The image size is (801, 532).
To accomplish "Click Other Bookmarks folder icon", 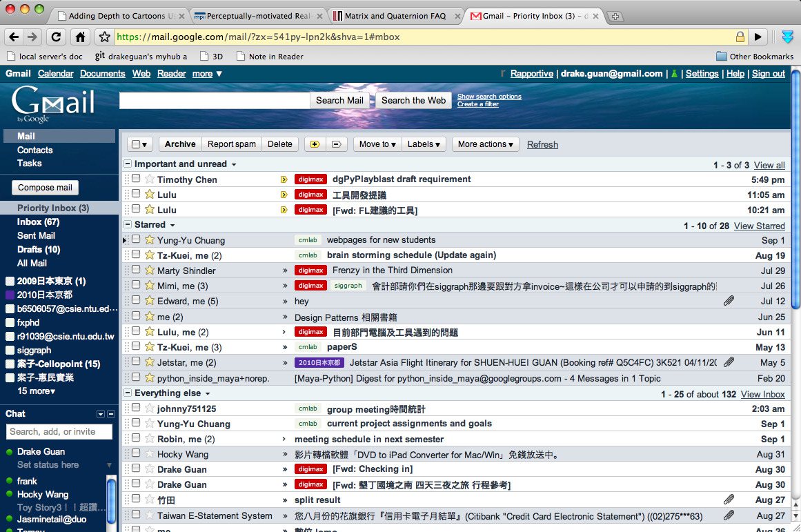I will tap(721, 56).
